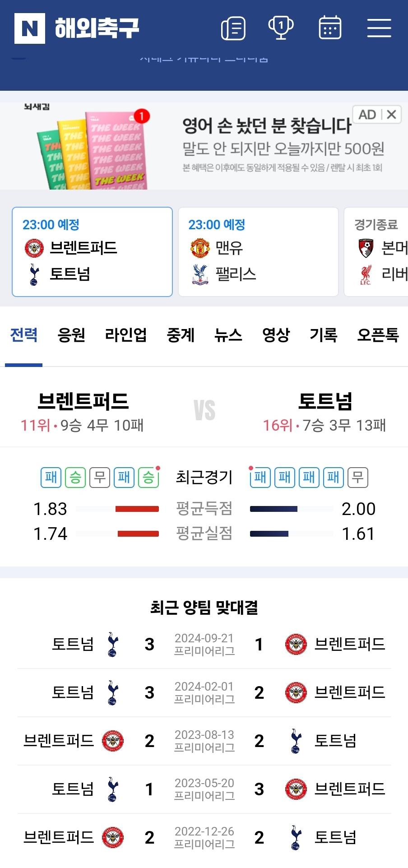Select the 맨유 vs 팰리스 match card
Viewport: 408px width, 868px height.
[x=258, y=252]
